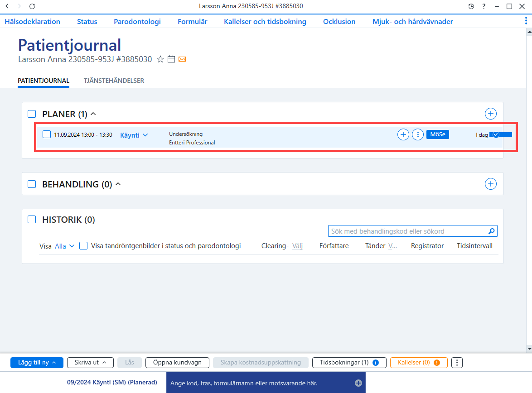This screenshot has height=393, width=532.
Task: Click the Öppna kundvagn button
Action: tap(177, 363)
